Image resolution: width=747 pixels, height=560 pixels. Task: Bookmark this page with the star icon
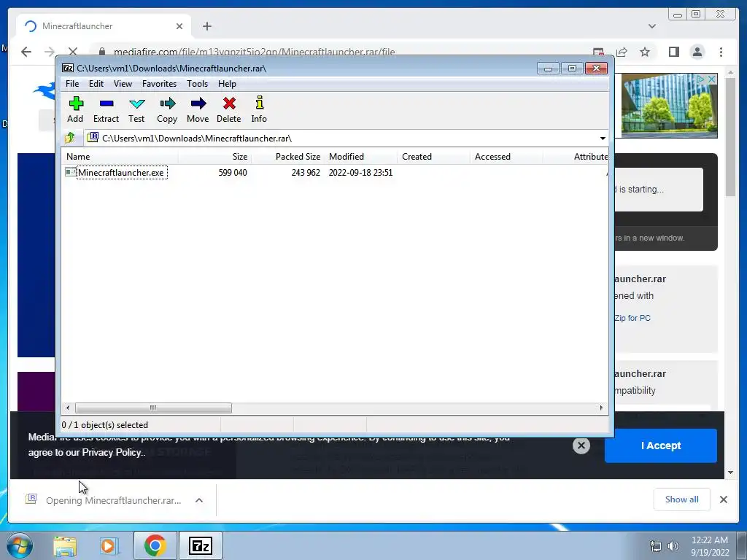[x=645, y=52]
